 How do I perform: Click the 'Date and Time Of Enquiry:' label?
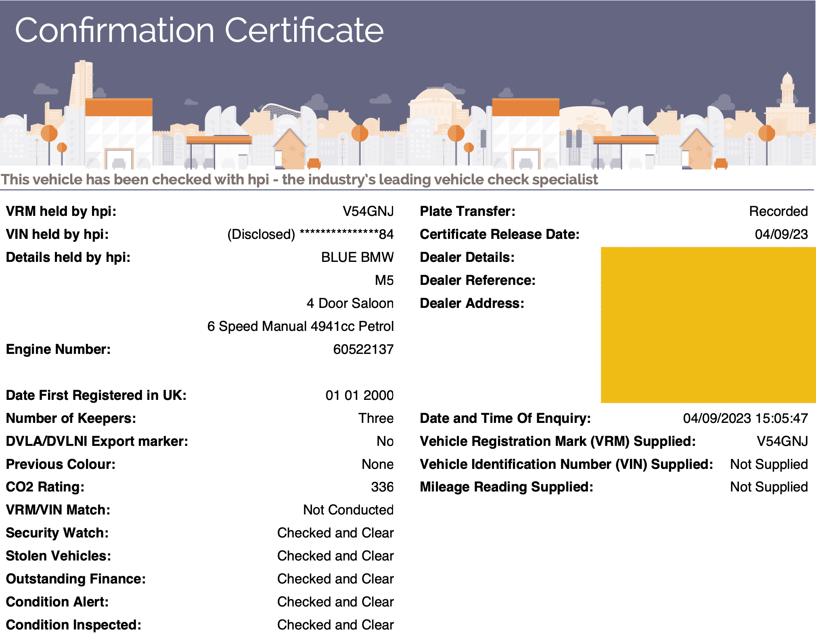coord(505,418)
